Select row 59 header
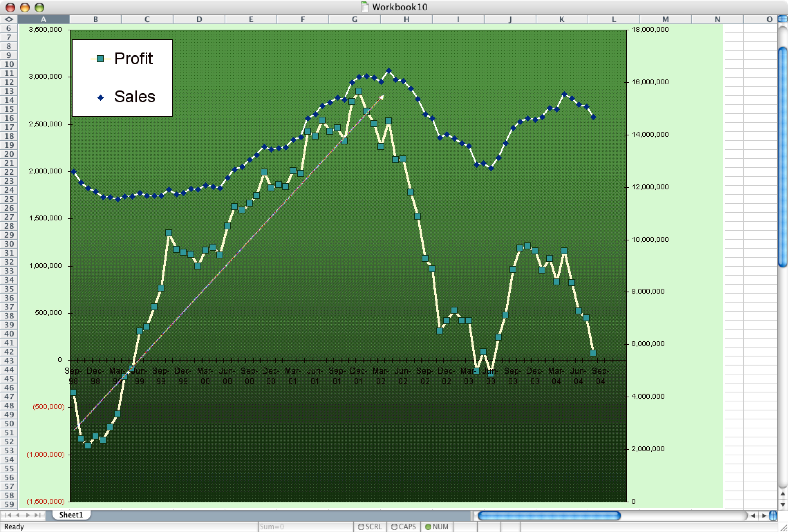The width and height of the screenshot is (788, 532). click(9, 504)
